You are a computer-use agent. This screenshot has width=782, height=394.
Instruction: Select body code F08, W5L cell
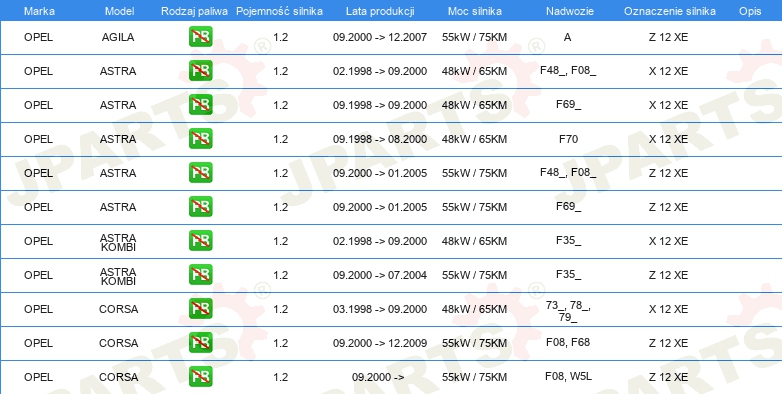(568, 376)
